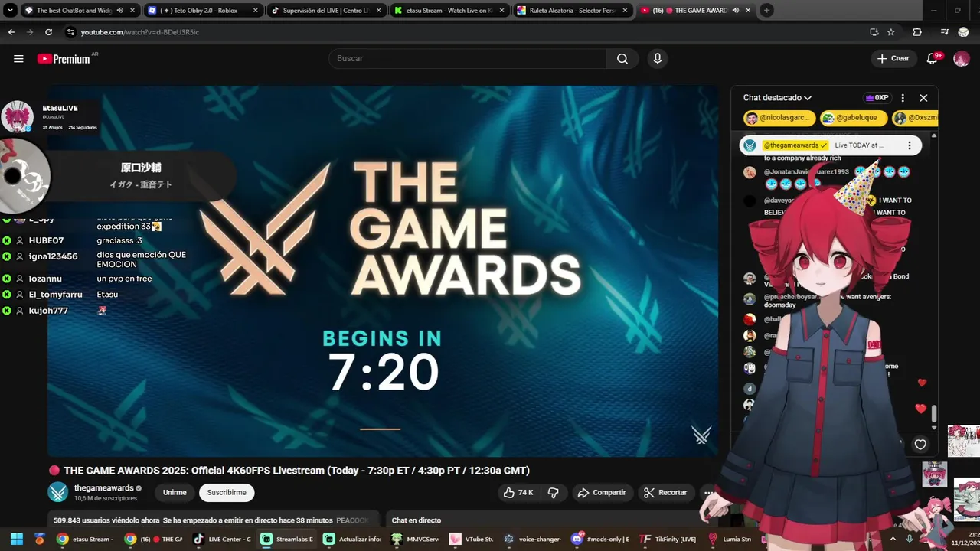Image resolution: width=980 pixels, height=551 pixels.
Task: Click the Unirme join button
Action: [x=175, y=493]
